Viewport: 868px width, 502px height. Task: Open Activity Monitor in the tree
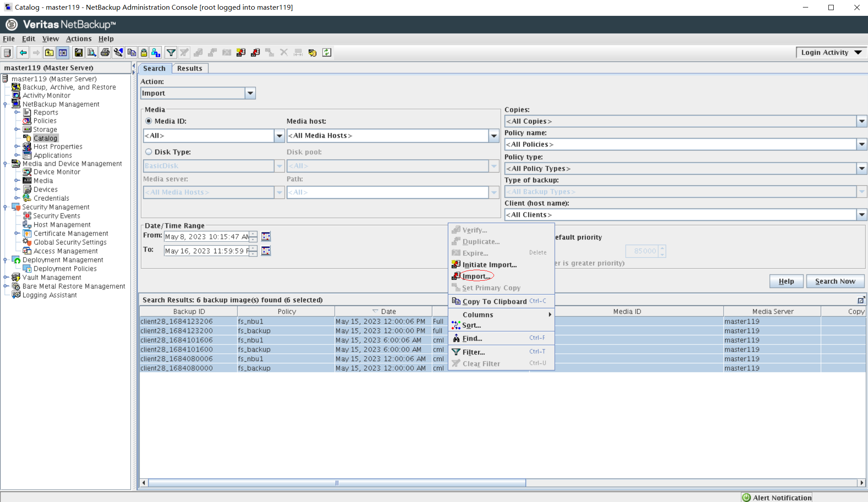pyautogui.click(x=46, y=95)
